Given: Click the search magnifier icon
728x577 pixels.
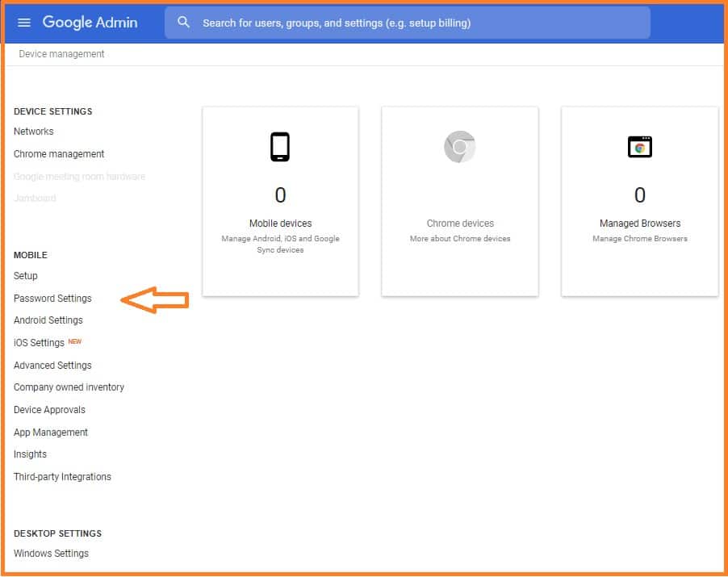Looking at the screenshot, I should tap(184, 23).
